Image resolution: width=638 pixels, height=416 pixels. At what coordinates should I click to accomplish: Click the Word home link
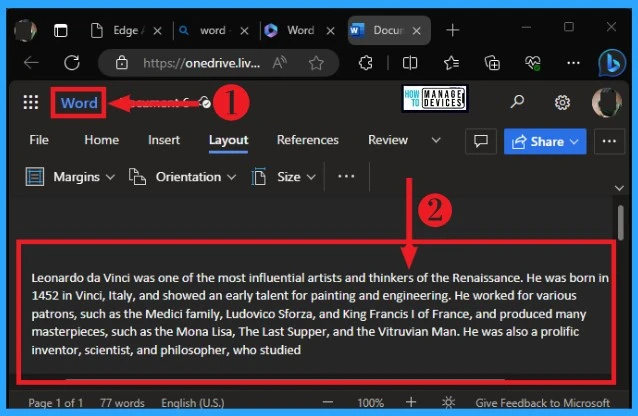coord(79,103)
